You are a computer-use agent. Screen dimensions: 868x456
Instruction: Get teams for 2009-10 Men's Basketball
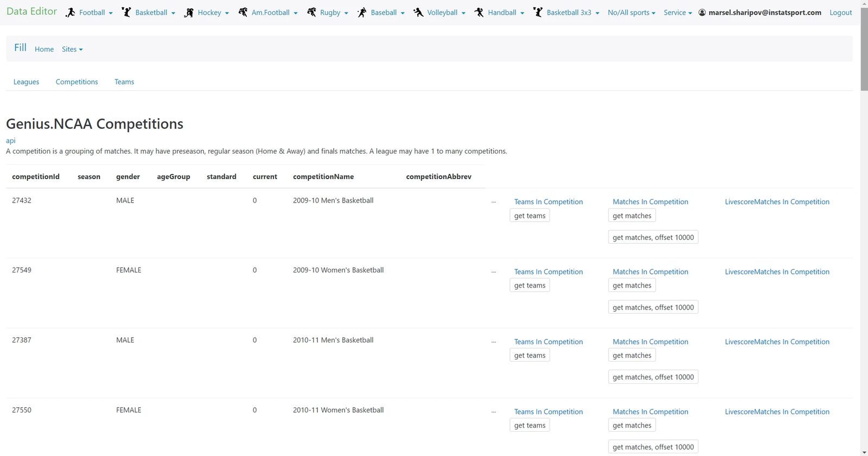tap(530, 216)
